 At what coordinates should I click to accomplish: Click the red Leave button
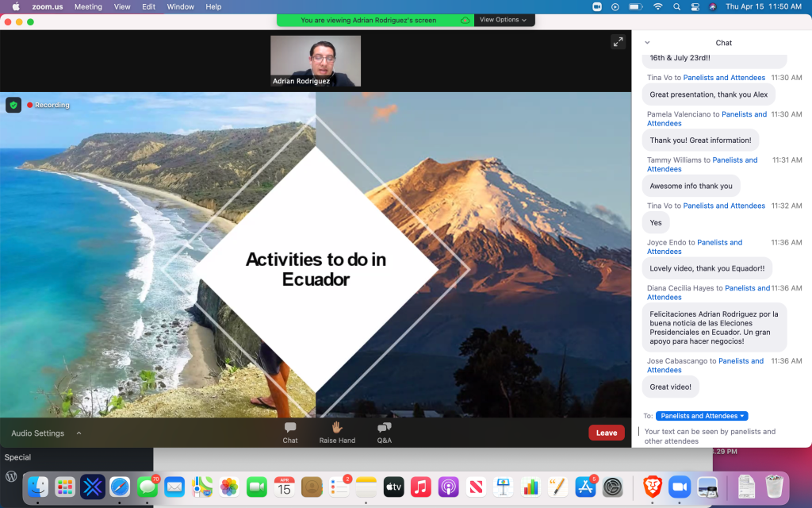606,433
